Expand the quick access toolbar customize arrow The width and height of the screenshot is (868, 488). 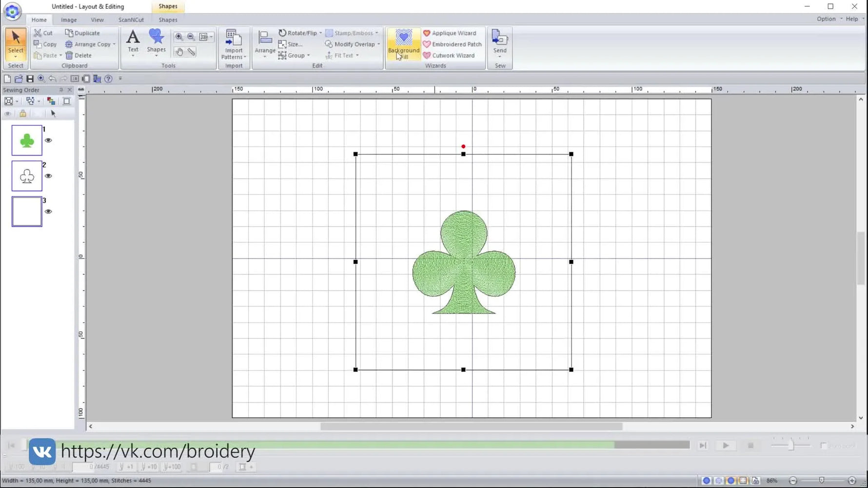click(x=120, y=78)
